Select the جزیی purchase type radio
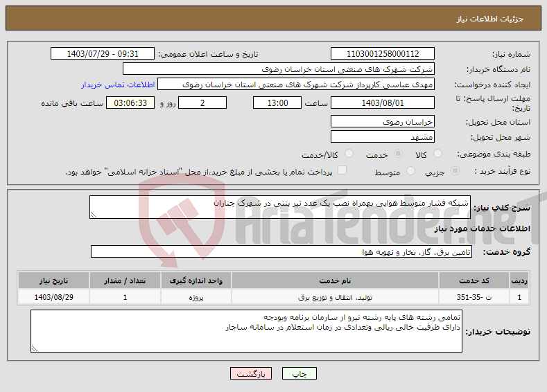This screenshot has height=392, width=547. point(455,171)
